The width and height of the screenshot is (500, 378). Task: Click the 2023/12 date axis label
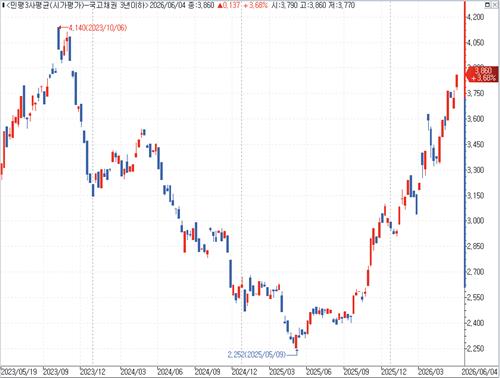coord(93,371)
